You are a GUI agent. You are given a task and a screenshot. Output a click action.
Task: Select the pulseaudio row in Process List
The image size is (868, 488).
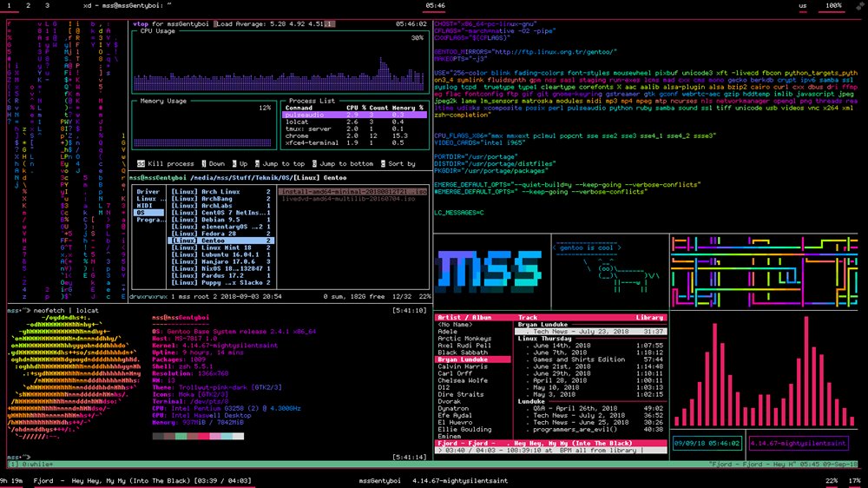(x=354, y=115)
